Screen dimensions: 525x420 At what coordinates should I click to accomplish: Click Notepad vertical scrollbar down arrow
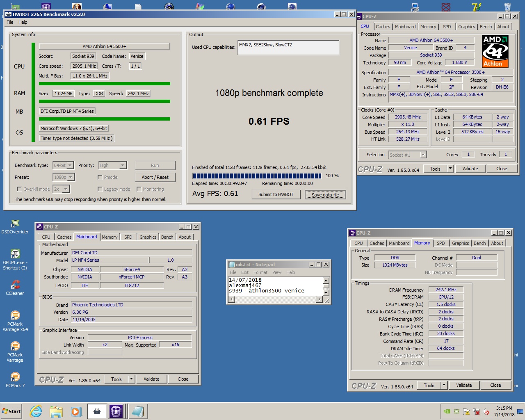coord(326,293)
